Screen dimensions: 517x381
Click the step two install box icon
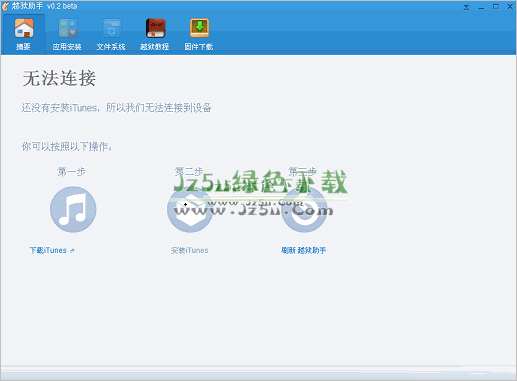pyautogui.click(x=190, y=209)
